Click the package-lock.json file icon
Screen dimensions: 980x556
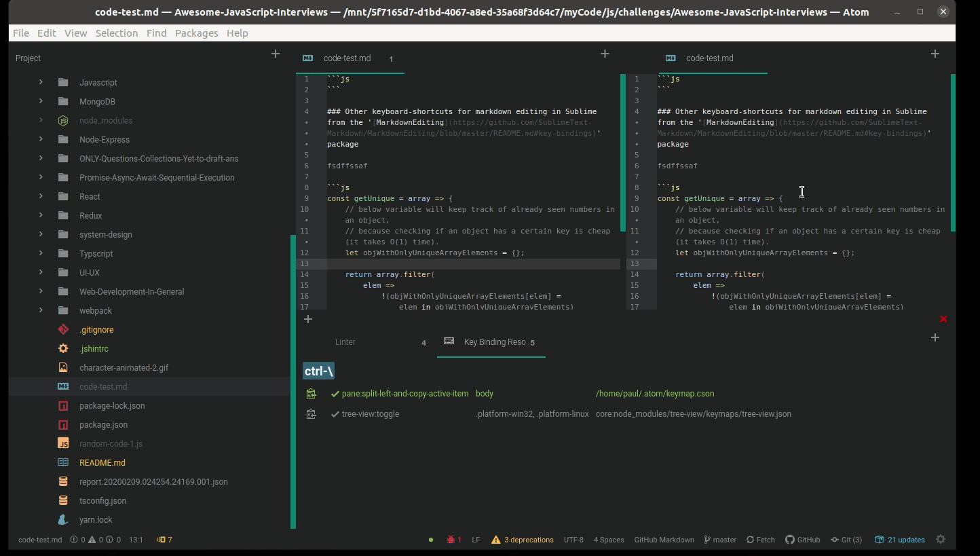click(63, 405)
